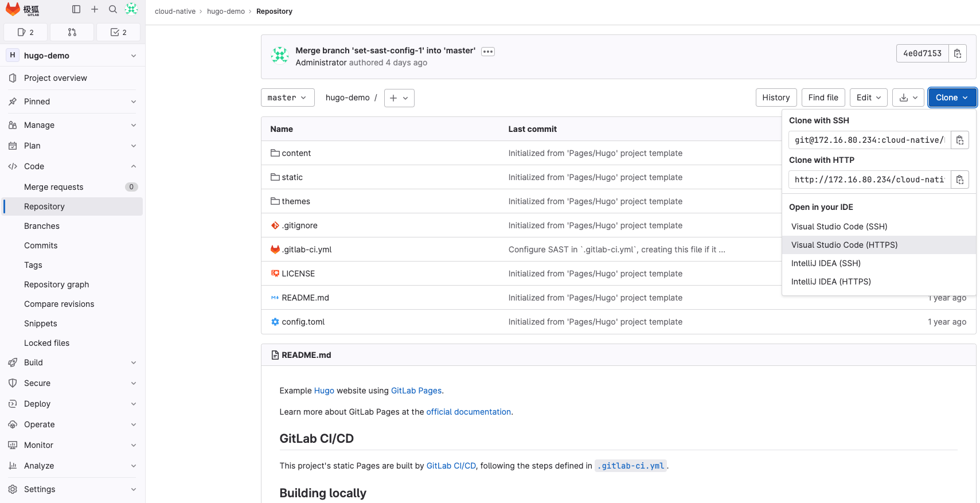
Task: Go to cloud-native in the breadcrumb
Action: pos(175,11)
